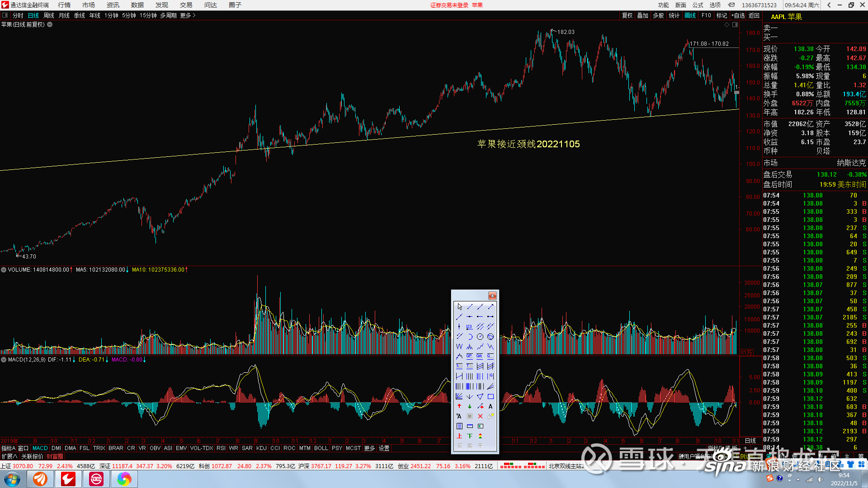The image size is (868, 488).
Task: Open the 选项 options menu
Action: pyautogui.click(x=715, y=5)
